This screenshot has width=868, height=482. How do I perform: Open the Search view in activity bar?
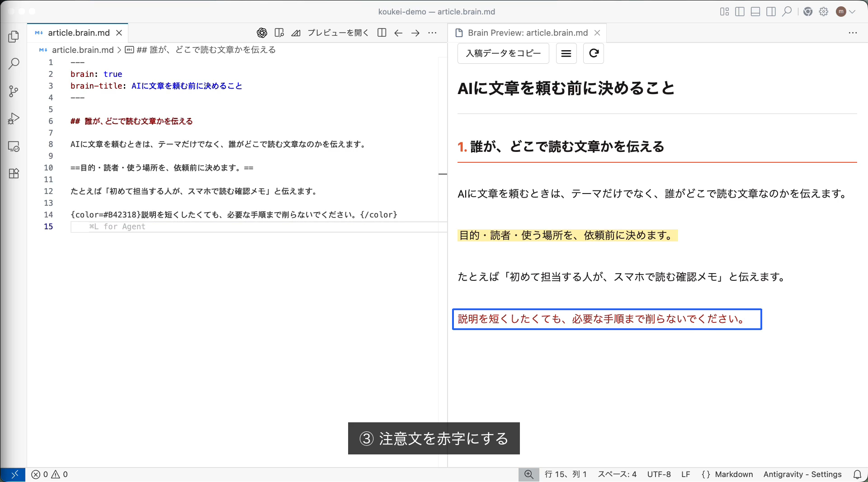point(14,64)
